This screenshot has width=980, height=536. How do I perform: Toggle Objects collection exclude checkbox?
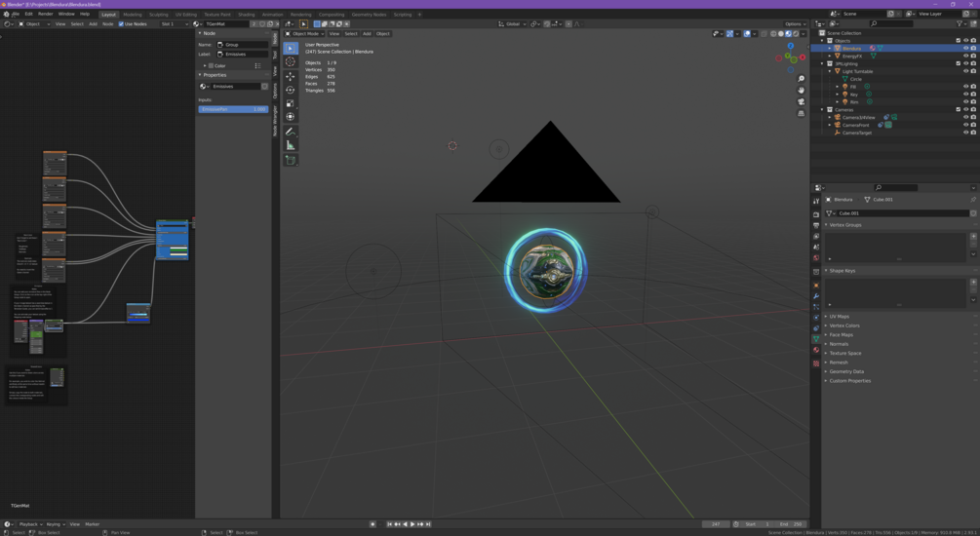click(x=958, y=41)
